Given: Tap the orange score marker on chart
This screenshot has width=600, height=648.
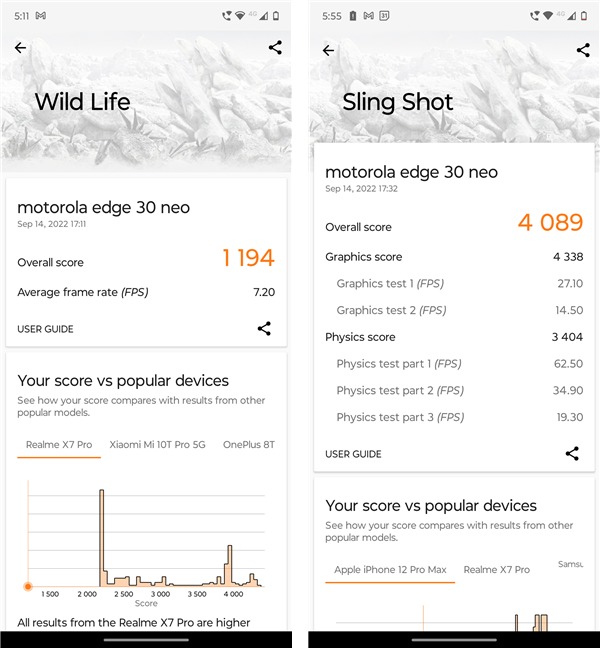Looking at the screenshot, I should [28, 586].
